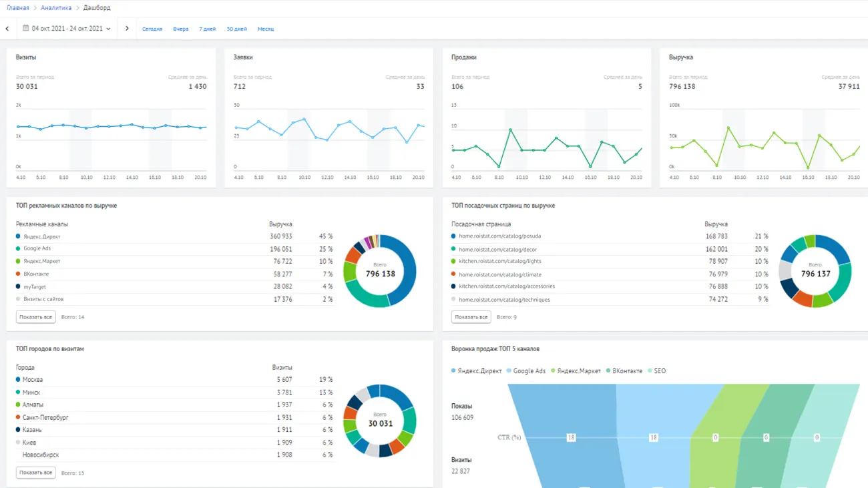
Task: Open the Аналитика breadcrumb link
Action: click(56, 8)
